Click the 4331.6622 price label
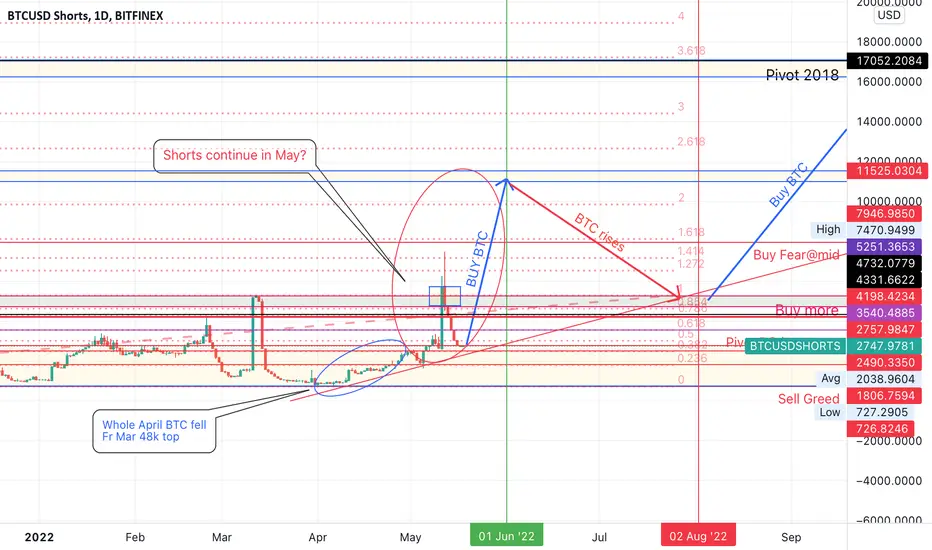This screenshot has width=932, height=550. click(x=884, y=279)
